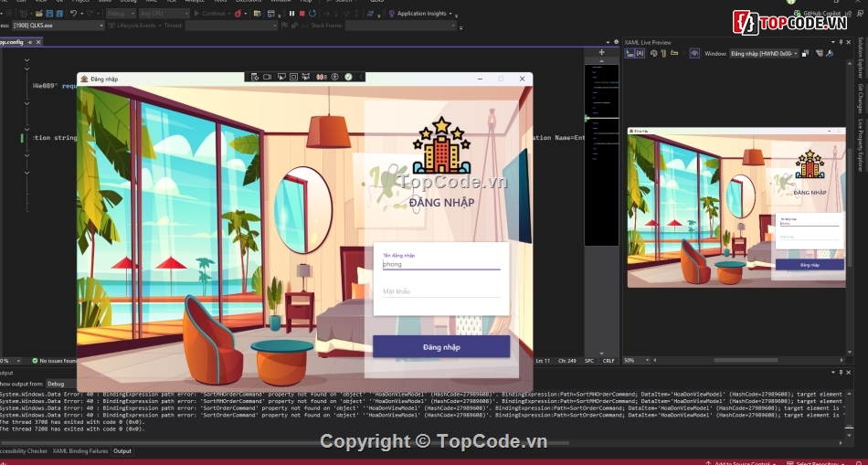Click the Save All icon
Viewport: 868px width, 465px height.
tap(59, 14)
